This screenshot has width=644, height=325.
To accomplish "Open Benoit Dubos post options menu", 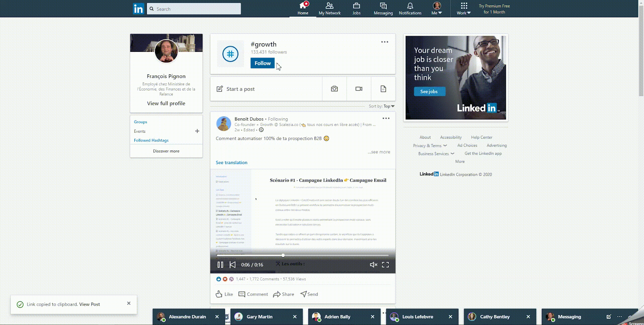I will [x=386, y=118].
